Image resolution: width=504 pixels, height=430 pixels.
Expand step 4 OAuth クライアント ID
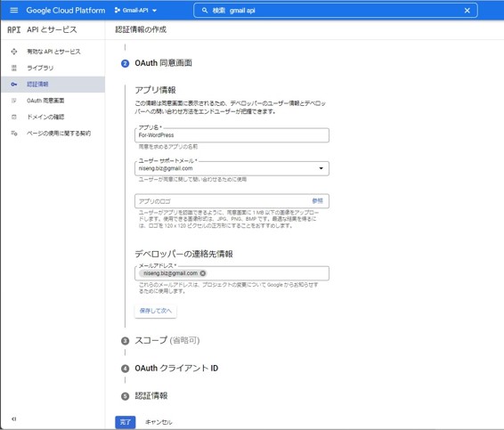click(x=176, y=369)
